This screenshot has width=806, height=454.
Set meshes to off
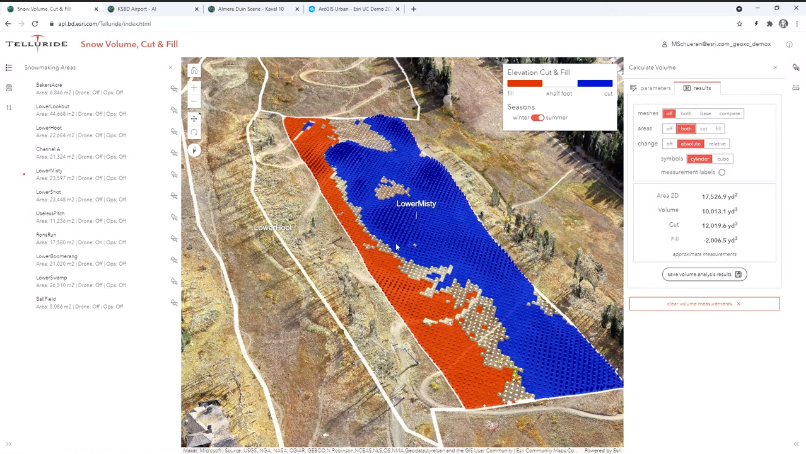[669, 113]
